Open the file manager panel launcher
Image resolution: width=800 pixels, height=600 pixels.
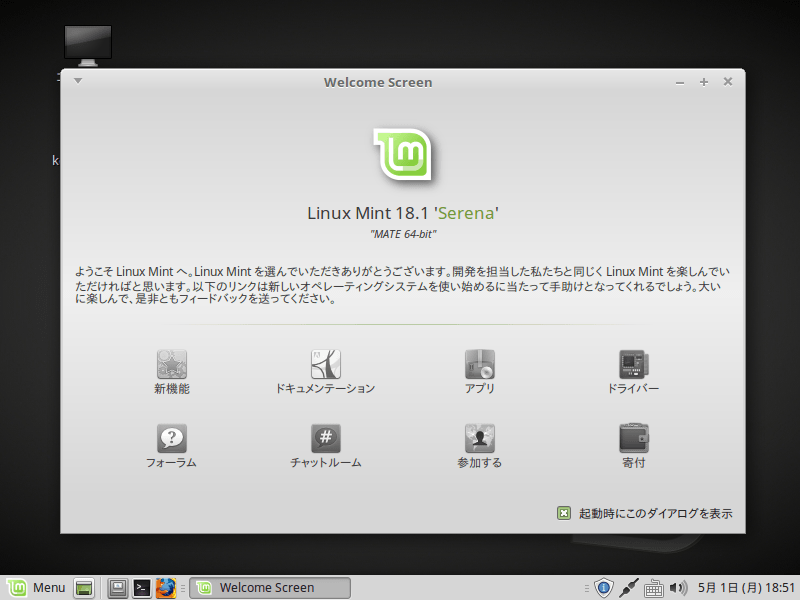117,588
